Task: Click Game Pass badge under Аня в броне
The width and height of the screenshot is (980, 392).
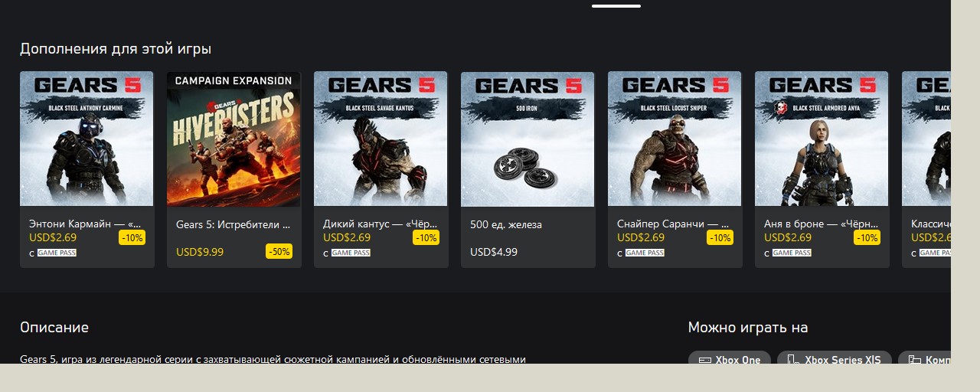Action: pyautogui.click(x=792, y=253)
